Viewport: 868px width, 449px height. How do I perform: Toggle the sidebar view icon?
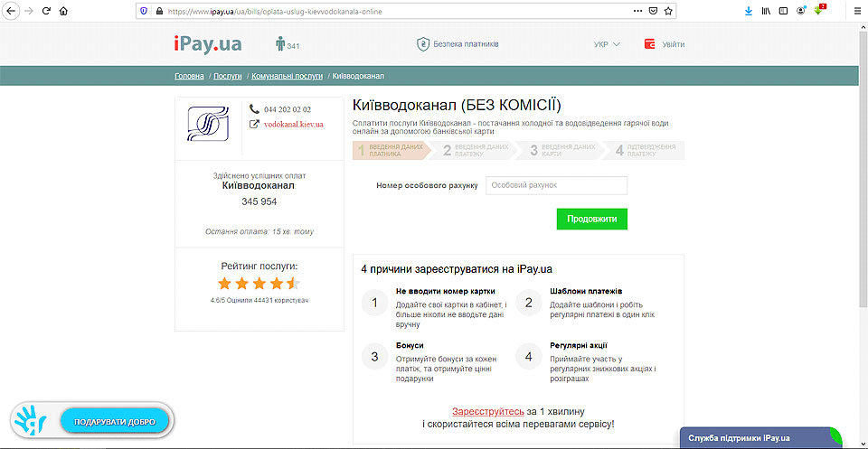pyautogui.click(x=783, y=11)
